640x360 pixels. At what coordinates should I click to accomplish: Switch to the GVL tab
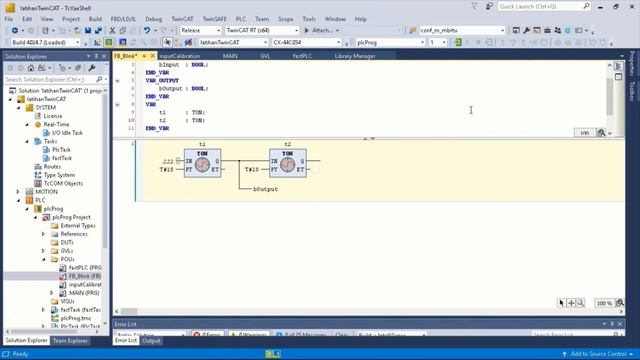point(265,56)
